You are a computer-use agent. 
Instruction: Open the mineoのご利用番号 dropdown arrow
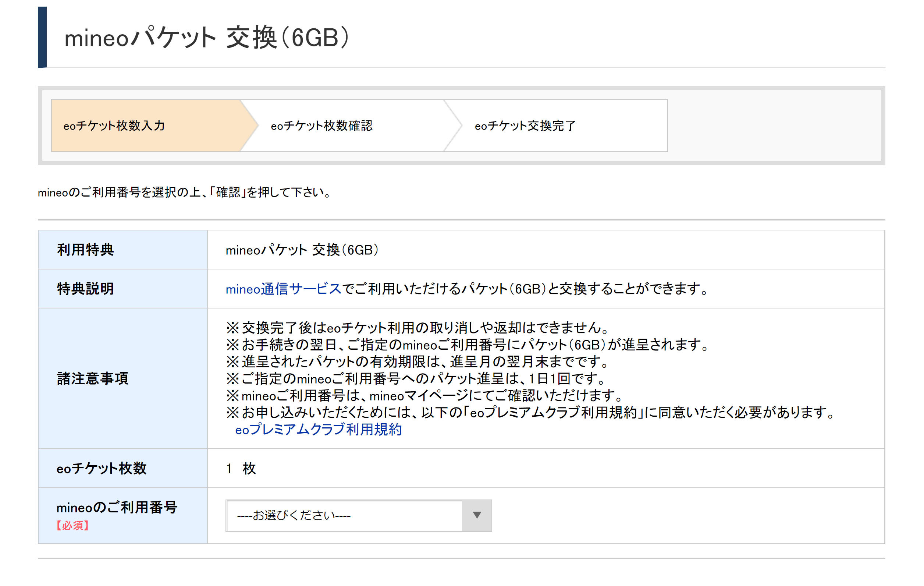(477, 515)
